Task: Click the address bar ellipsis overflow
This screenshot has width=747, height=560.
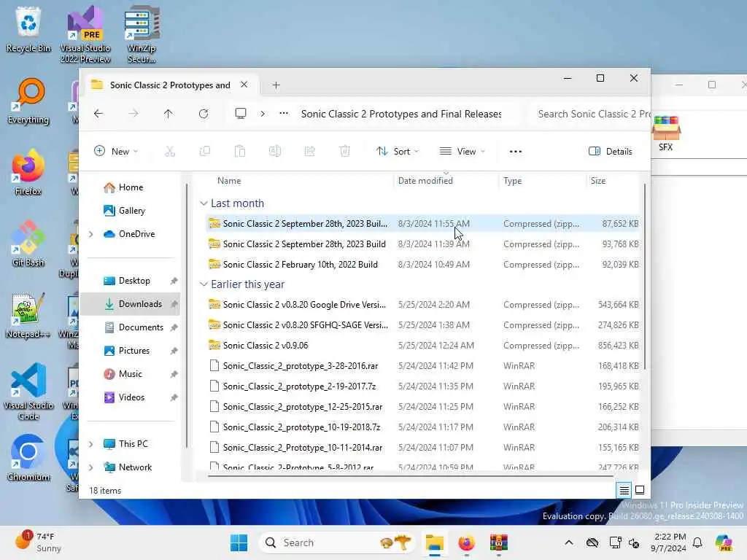Action: [x=284, y=113]
